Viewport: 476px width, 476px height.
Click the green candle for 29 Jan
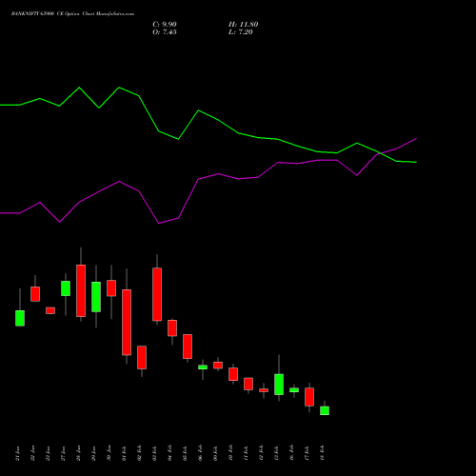pyautogui.click(x=96, y=297)
